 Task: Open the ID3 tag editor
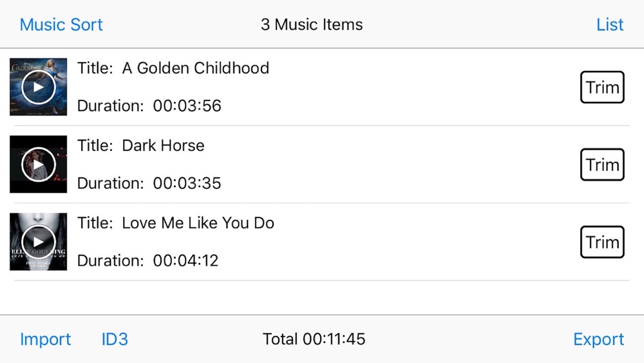click(x=115, y=340)
